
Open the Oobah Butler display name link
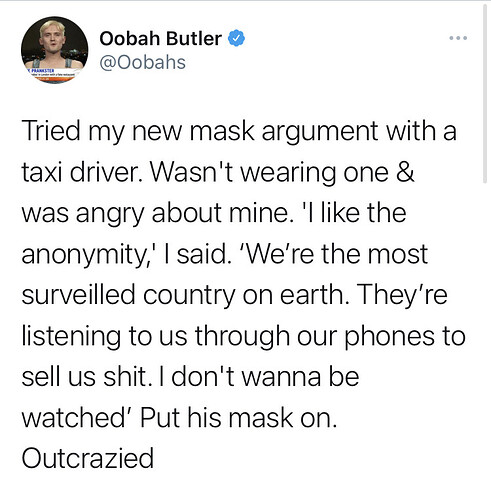click(x=160, y=38)
